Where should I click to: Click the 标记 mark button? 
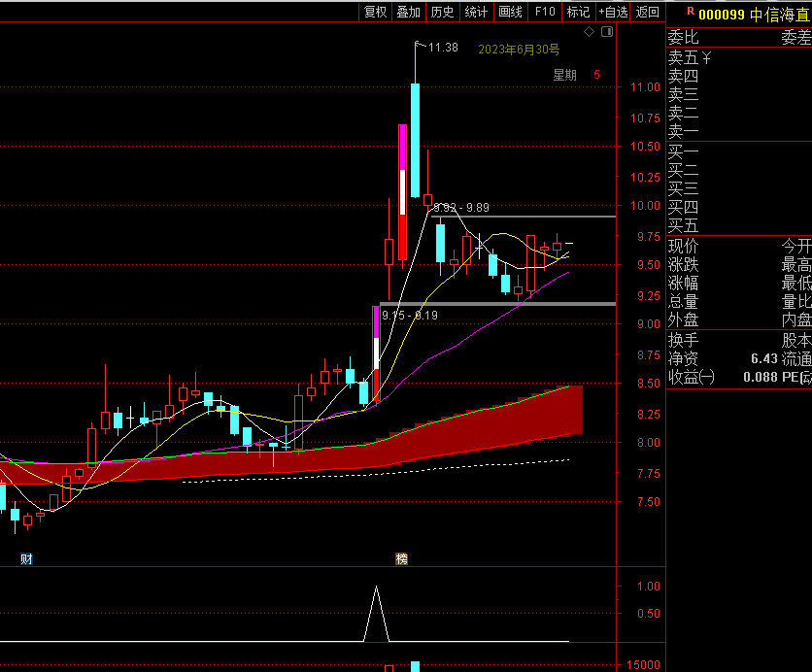[579, 12]
